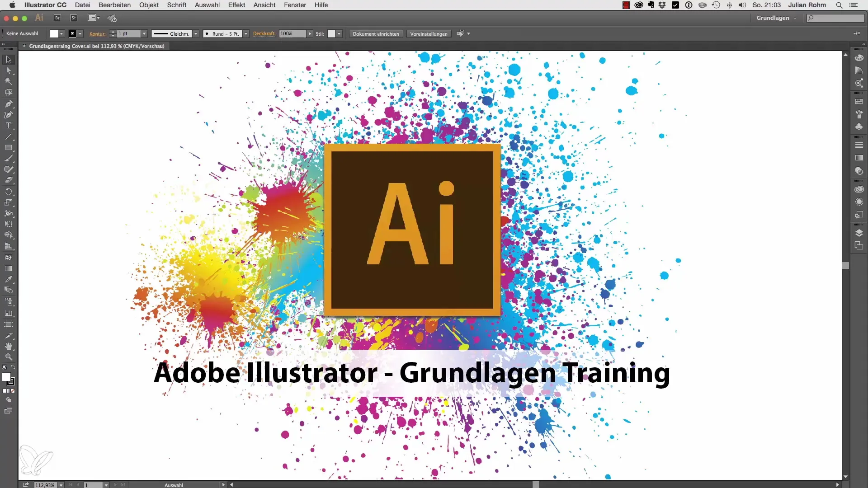868x488 pixels.
Task: Open the Stil graphic style dropdown
Action: click(339, 34)
